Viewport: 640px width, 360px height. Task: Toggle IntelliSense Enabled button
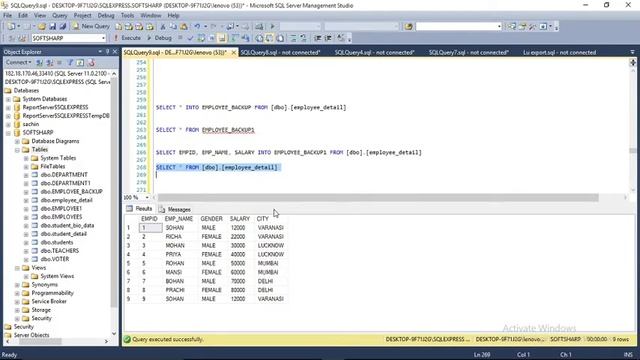pos(222,38)
